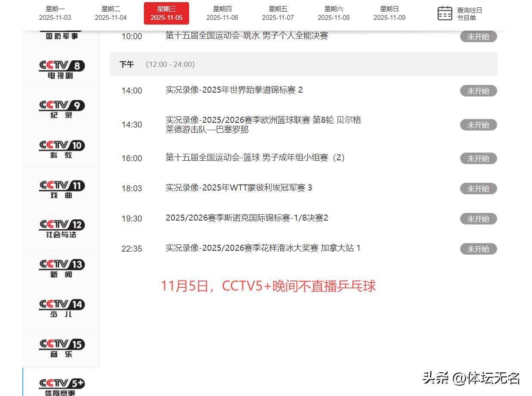The width and height of the screenshot is (532, 396).
Task: Switch to 星期一 2025-11-03 tab
Action: point(55,13)
